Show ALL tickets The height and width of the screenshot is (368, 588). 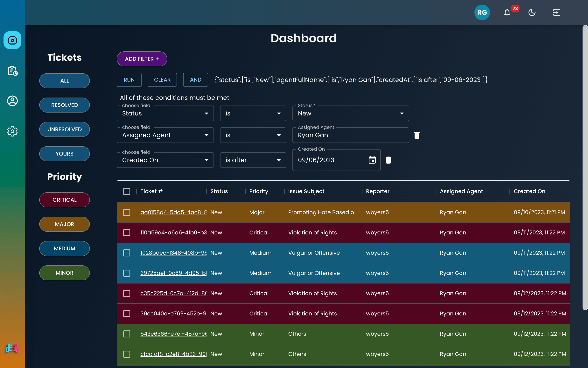64,81
